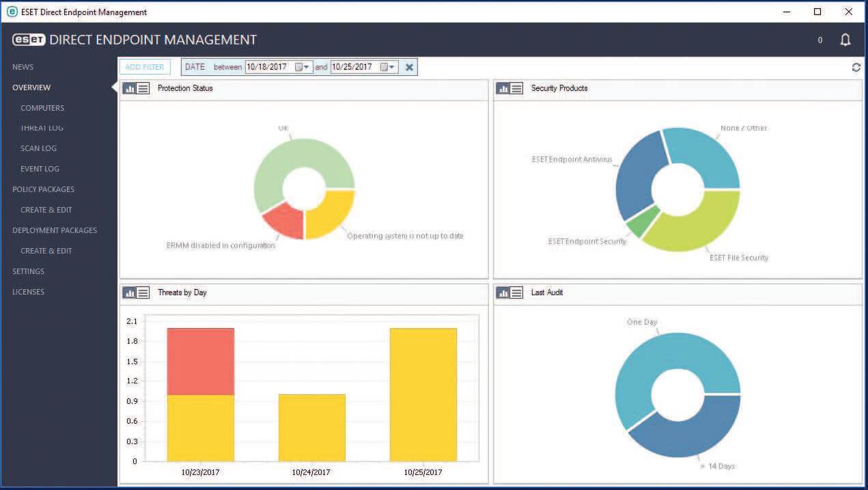This screenshot has height=490, width=868.
Task: Open the notifications bell icon
Action: click(x=845, y=40)
